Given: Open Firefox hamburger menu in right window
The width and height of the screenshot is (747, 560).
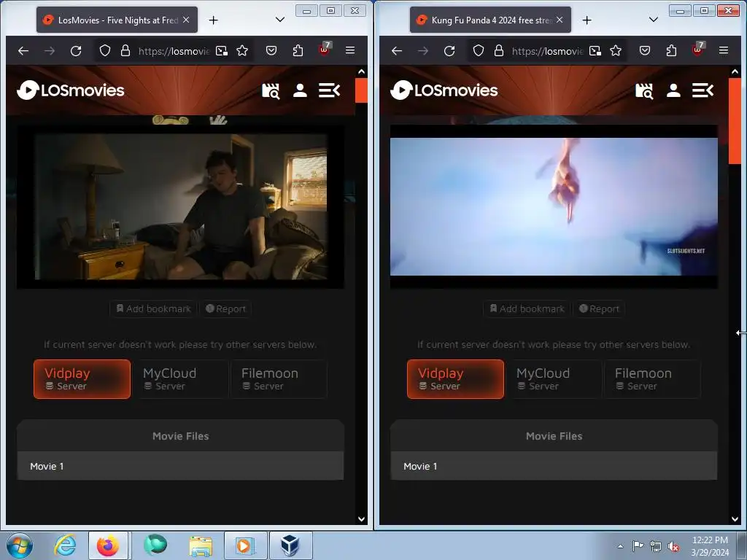Looking at the screenshot, I should [724, 50].
